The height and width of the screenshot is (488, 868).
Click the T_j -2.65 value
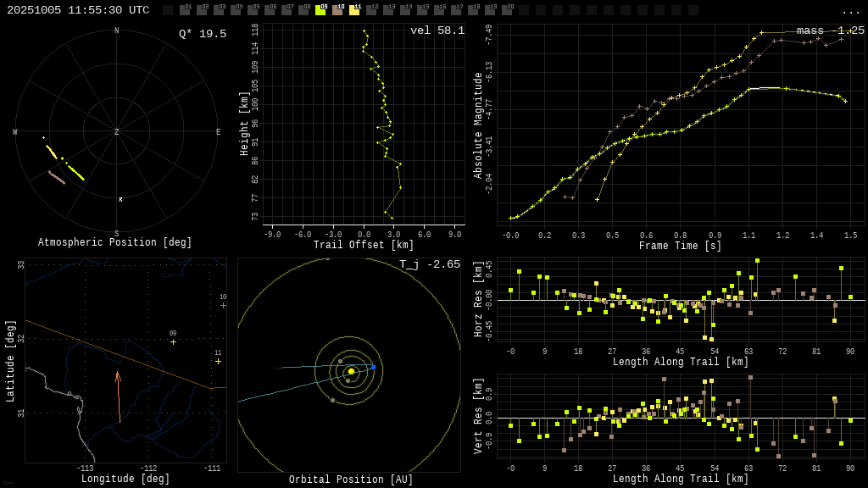tap(430, 264)
